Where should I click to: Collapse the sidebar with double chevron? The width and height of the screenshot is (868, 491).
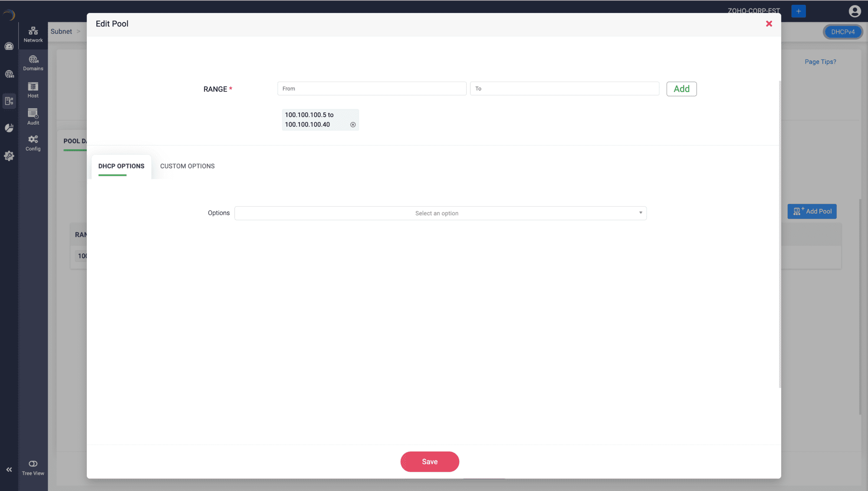9,470
